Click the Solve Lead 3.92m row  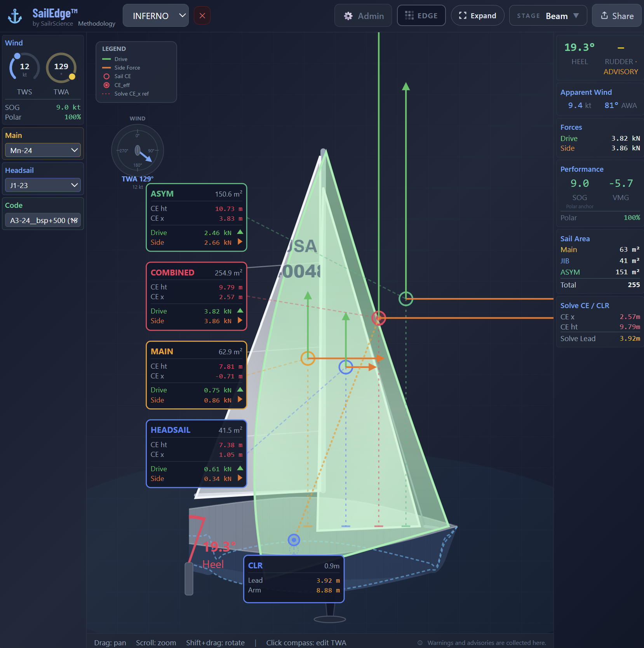(x=600, y=338)
